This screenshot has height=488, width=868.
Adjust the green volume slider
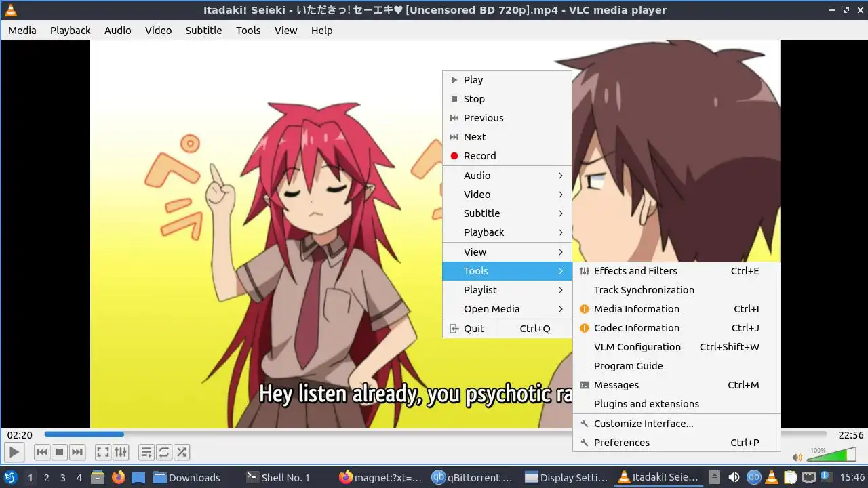pos(833,454)
